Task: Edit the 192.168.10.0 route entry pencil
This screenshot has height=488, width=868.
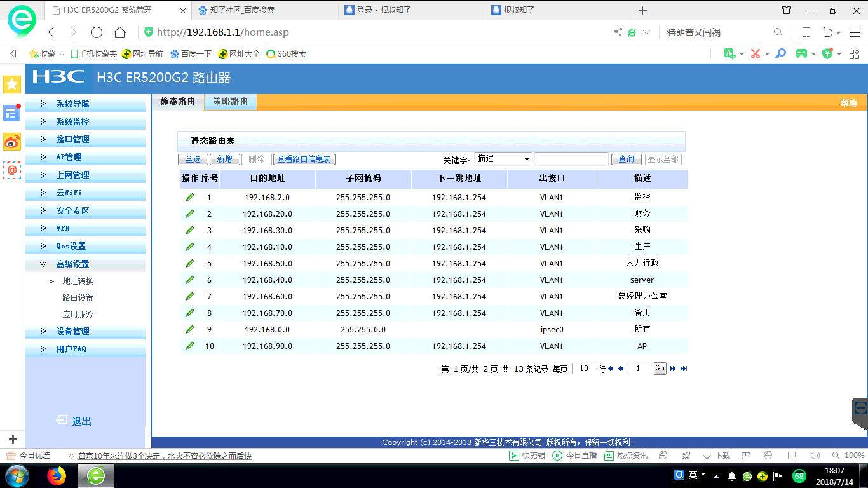Action: point(189,247)
